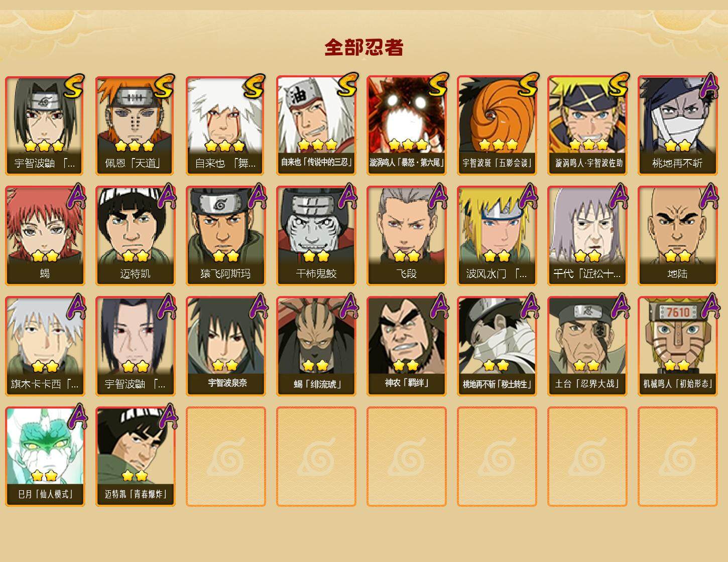728x562 pixels.
Task: Pick the 机械鸣人「初始形态」 robot card
Action: 677,346
